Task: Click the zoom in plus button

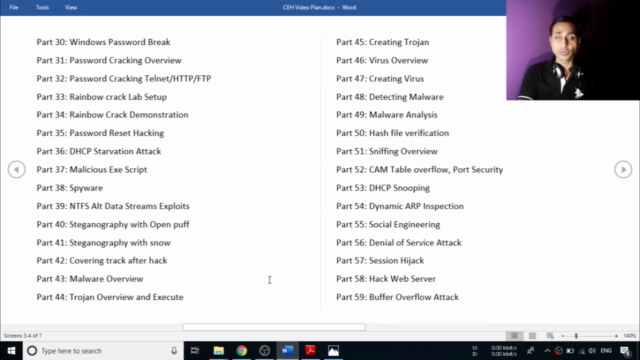Action: pyautogui.click(x=616, y=336)
